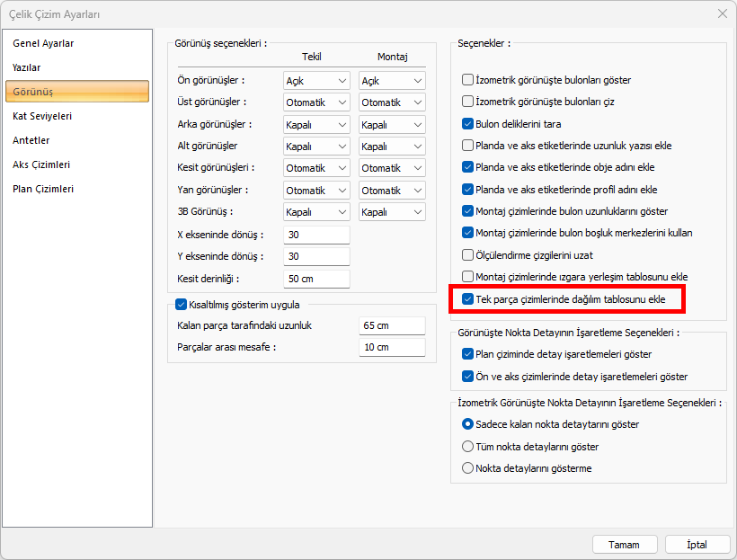Close the Çelik Çizim Ayarları dialog

pos(722,13)
